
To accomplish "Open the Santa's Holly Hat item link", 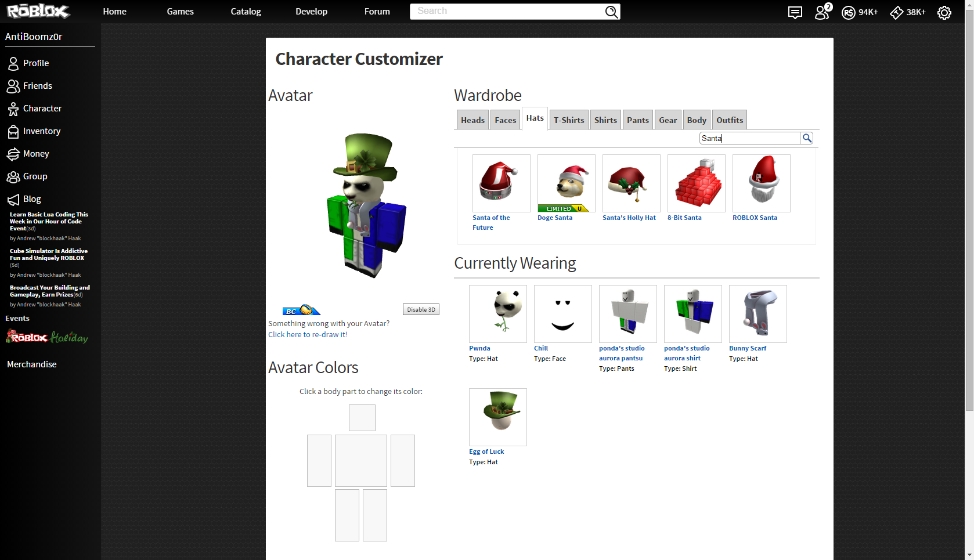I will 630,218.
